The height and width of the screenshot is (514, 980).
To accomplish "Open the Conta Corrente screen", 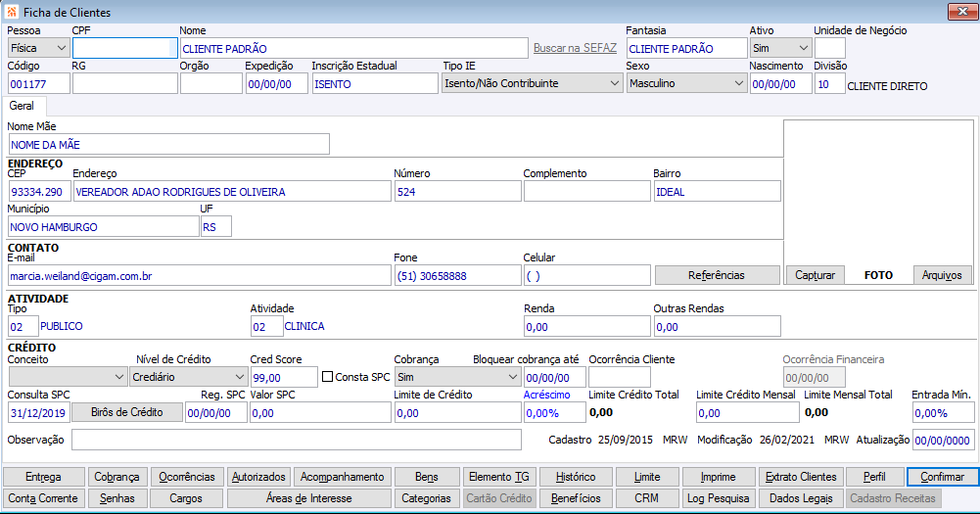I will [x=42, y=498].
